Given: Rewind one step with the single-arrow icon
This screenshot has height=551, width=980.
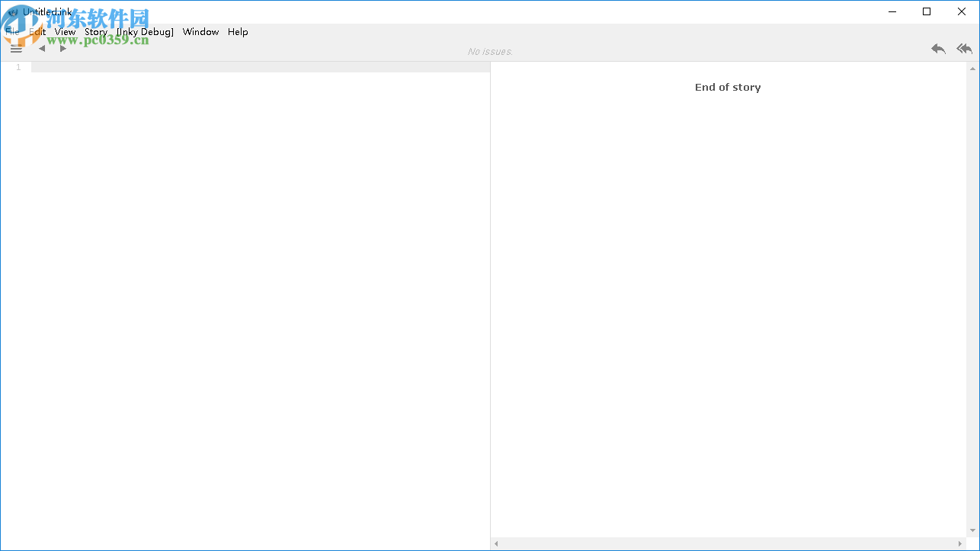Looking at the screenshot, I should (x=938, y=49).
